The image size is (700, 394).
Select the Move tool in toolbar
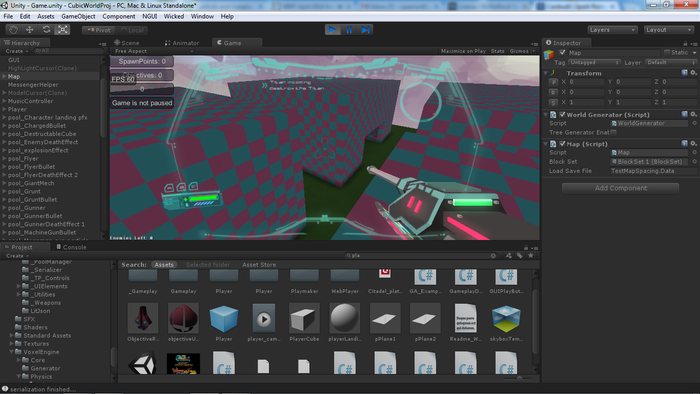tap(30, 30)
